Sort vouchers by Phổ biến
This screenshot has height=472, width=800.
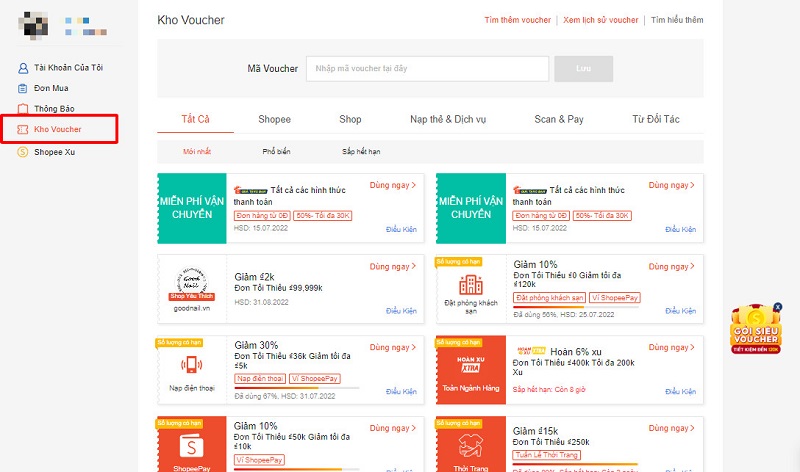coord(277,152)
